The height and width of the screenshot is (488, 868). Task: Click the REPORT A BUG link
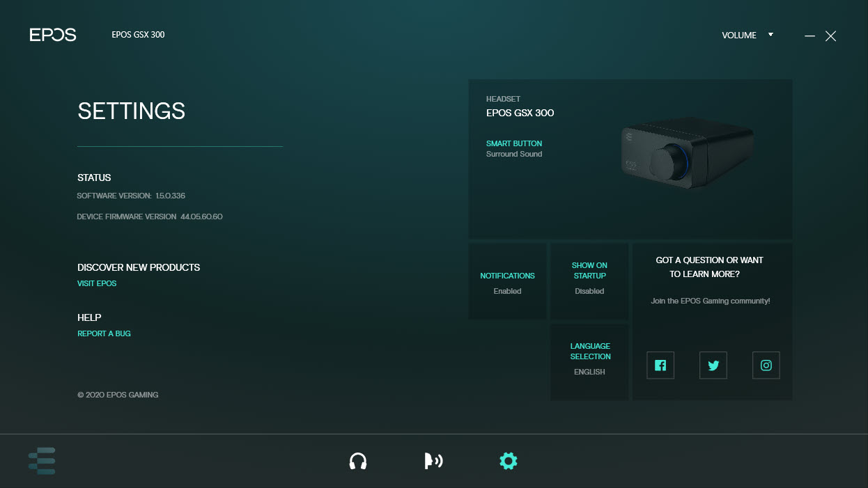point(104,333)
